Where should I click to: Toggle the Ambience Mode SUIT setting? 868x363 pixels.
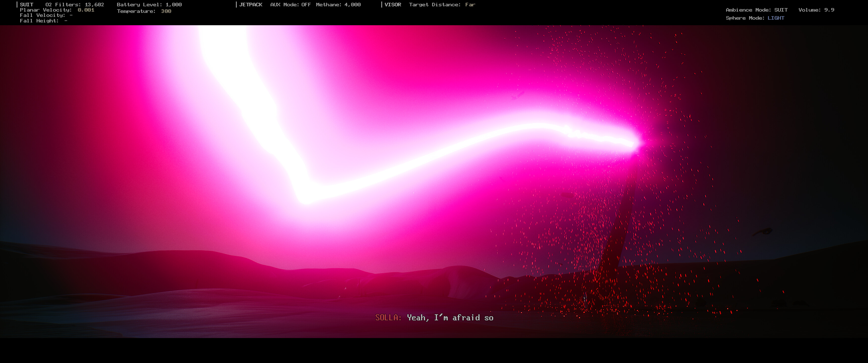[x=757, y=10]
